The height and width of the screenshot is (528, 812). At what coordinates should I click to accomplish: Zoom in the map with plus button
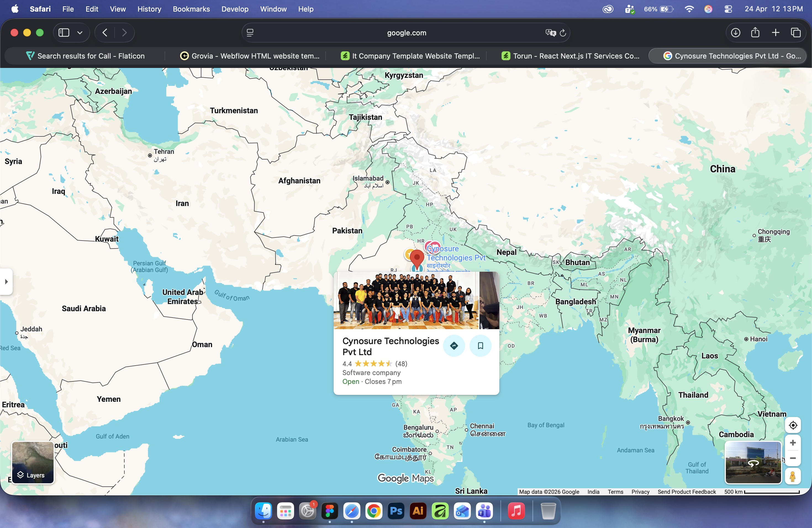tap(793, 443)
